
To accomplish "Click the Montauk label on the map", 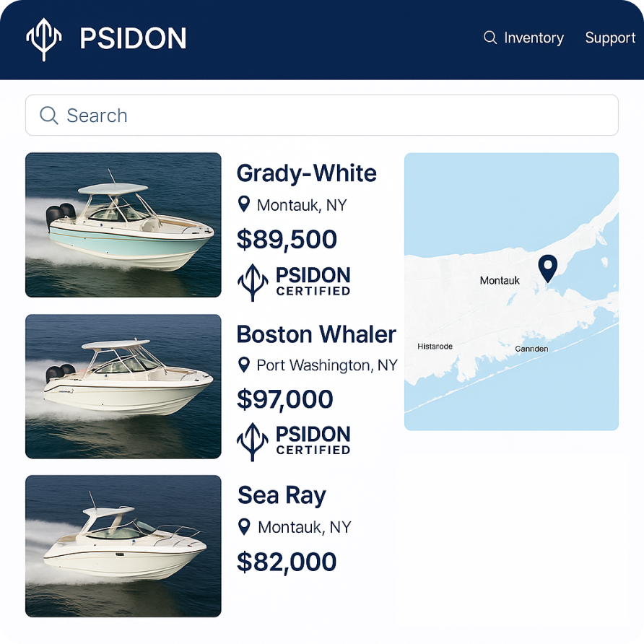I will 500,280.
